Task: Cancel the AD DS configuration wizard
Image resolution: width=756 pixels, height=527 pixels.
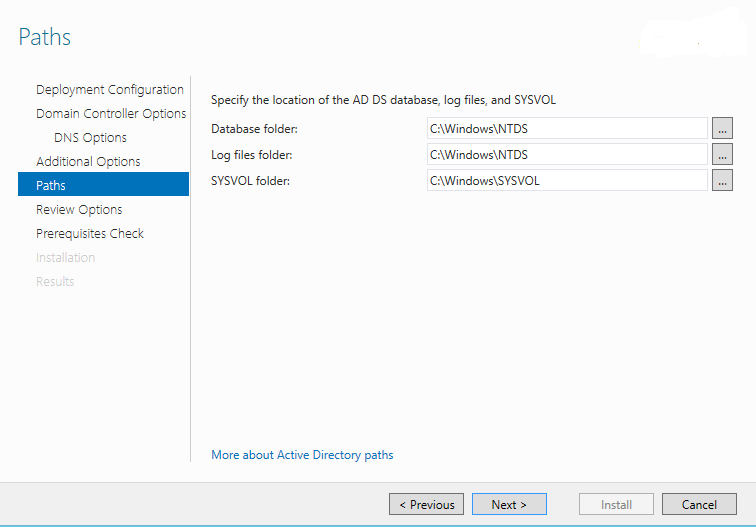Action: tap(699, 505)
